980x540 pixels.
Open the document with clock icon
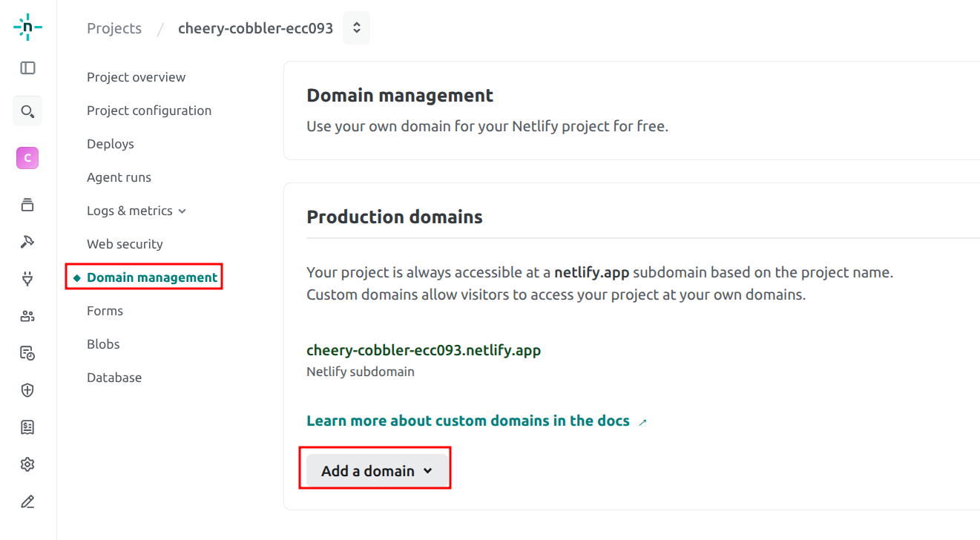(x=27, y=353)
